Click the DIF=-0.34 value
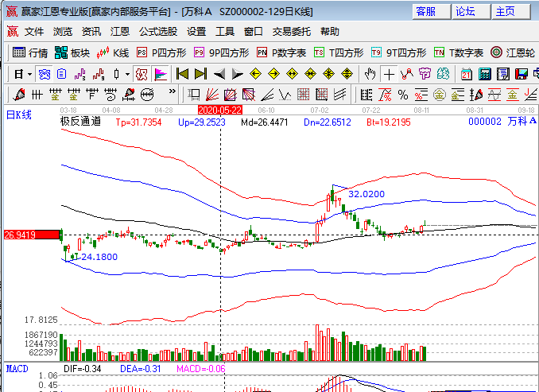This screenshot has width=539, height=392. pos(83,369)
